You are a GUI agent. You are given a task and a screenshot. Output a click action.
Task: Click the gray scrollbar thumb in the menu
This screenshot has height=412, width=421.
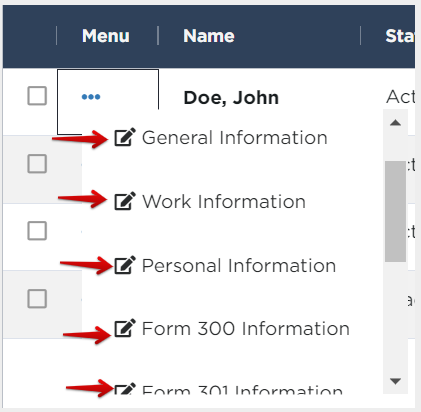coord(395,211)
